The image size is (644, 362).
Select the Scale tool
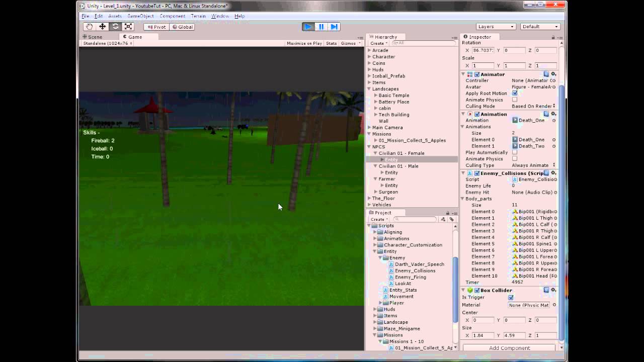128,27
